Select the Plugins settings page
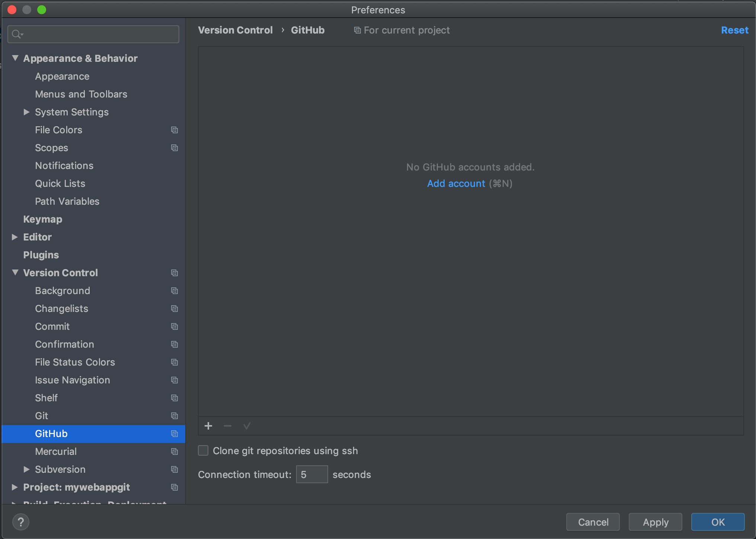Viewport: 756px width, 539px height. point(41,255)
